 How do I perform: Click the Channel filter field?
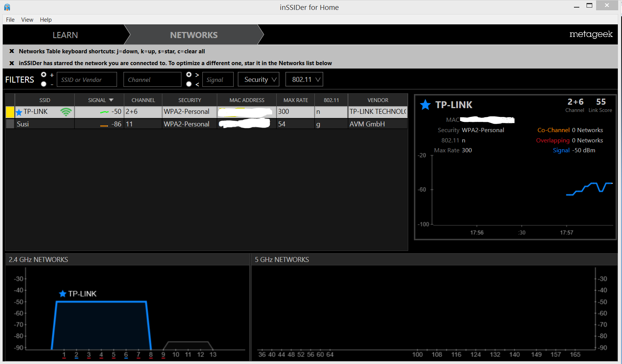tap(152, 79)
